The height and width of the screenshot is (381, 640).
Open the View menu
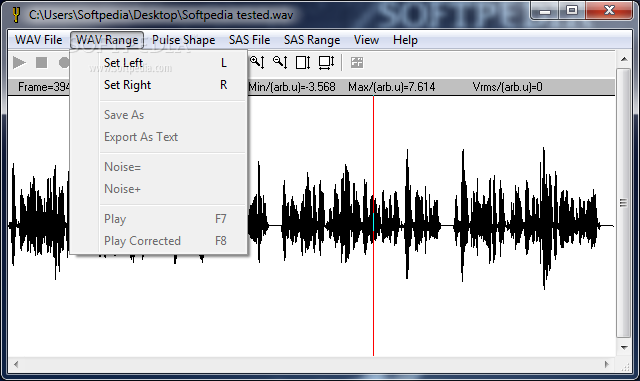tap(366, 40)
